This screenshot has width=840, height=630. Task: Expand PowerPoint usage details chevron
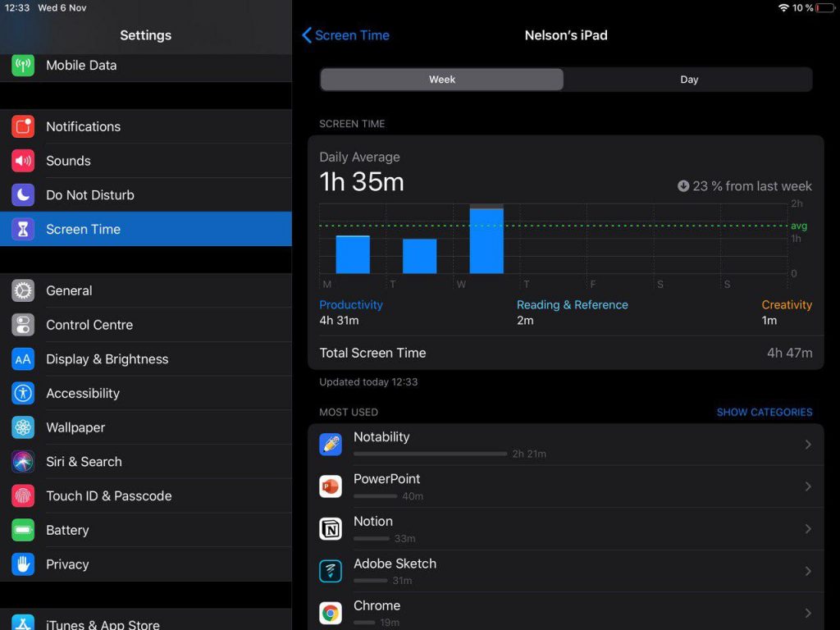808,486
